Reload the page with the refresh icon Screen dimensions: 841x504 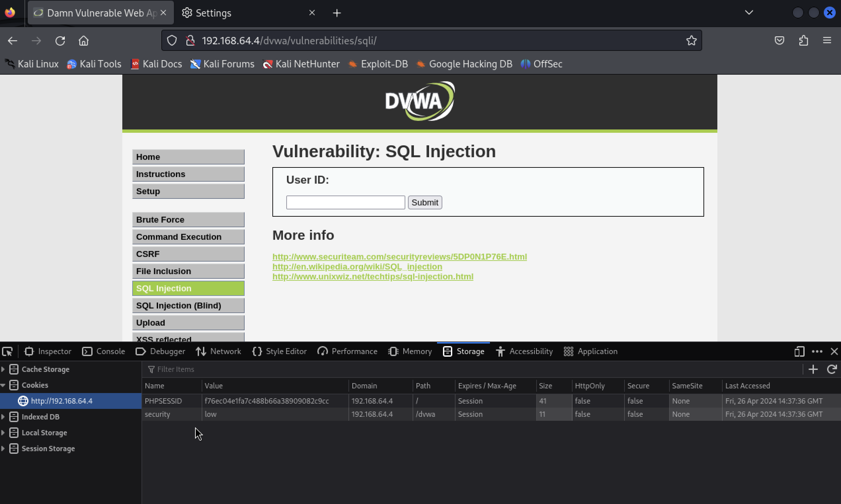pyautogui.click(x=60, y=41)
